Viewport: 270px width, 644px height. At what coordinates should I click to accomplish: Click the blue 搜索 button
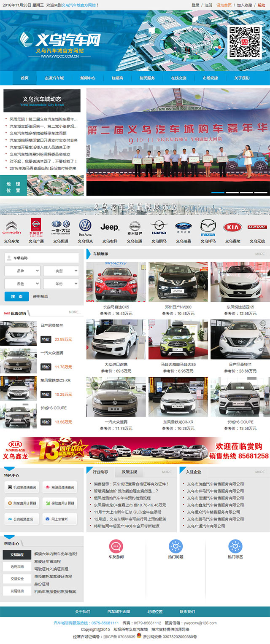click(x=16, y=296)
